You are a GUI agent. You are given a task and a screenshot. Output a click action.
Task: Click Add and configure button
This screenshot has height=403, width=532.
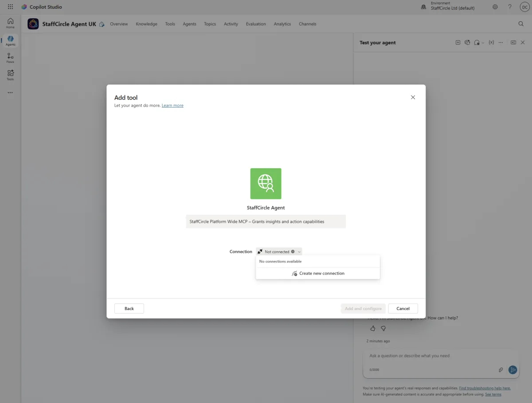coord(363,309)
